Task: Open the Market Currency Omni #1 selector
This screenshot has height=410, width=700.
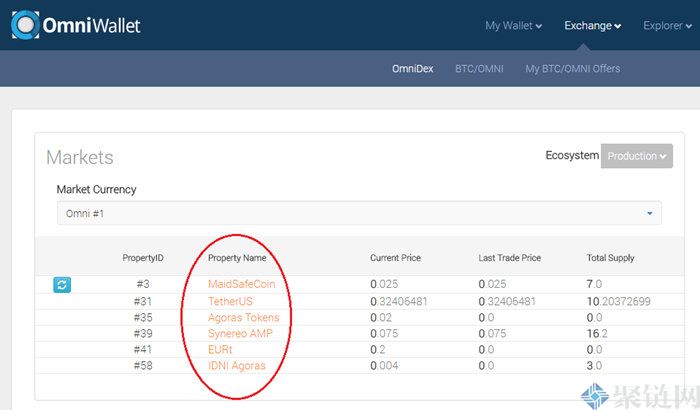Action: pos(359,213)
